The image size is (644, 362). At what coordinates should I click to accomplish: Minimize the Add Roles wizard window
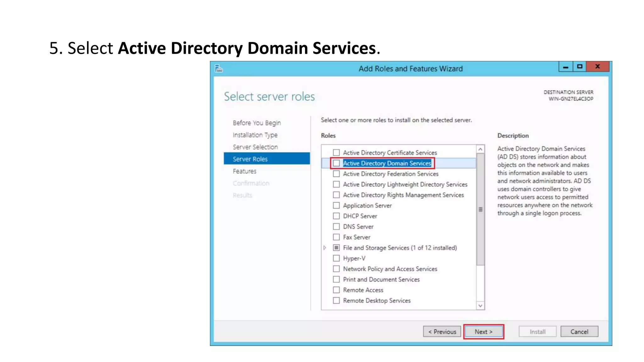coord(566,67)
